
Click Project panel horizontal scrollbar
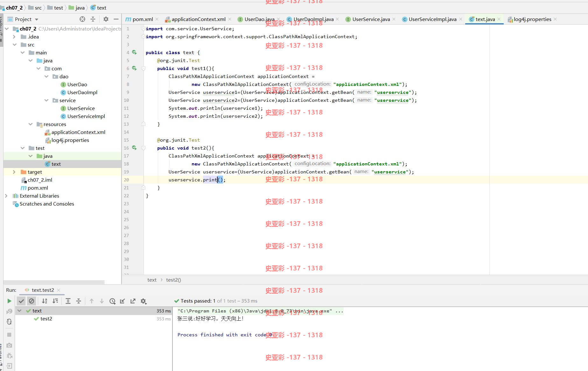pyautogui.click(x=54, y=282)
